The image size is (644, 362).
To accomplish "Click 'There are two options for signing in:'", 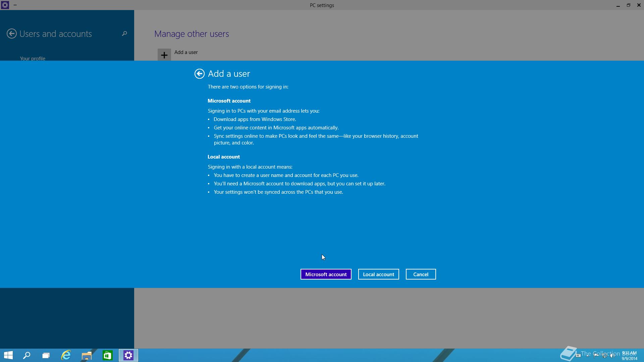I will (x=248, y=87).
